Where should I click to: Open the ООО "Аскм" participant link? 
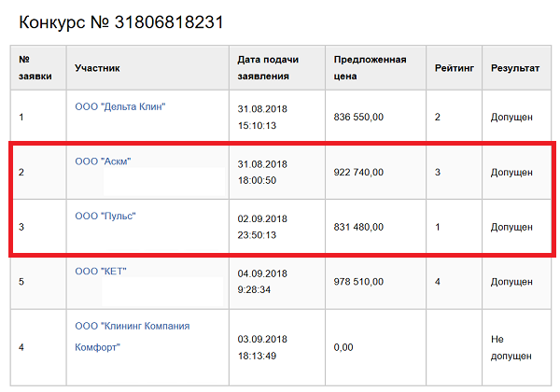[103, 161]
